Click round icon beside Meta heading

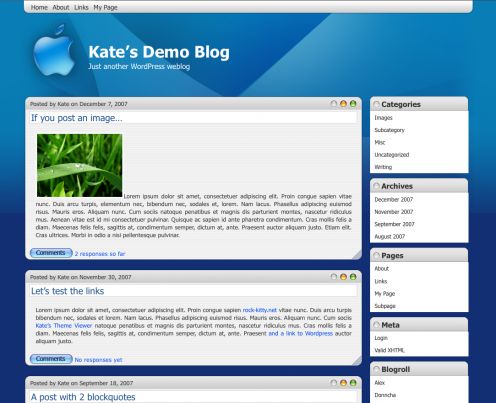point(376,325)
